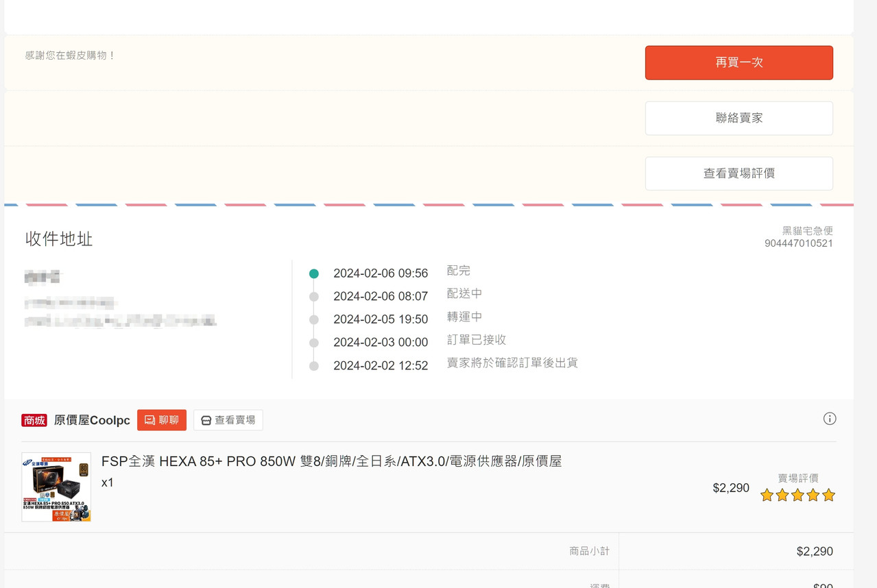
Task: Select the 2024-02-03 00:00 timestamp
Action: pos(381,343)
